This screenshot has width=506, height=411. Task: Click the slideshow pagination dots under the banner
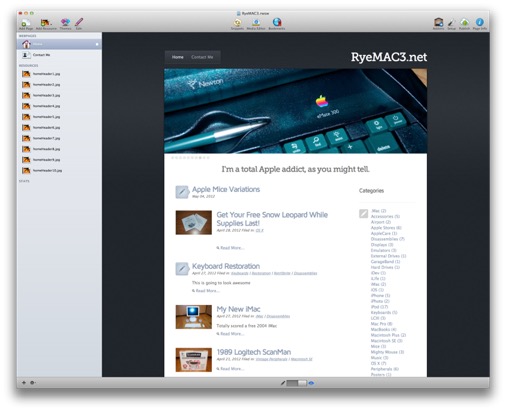(190, 158)
